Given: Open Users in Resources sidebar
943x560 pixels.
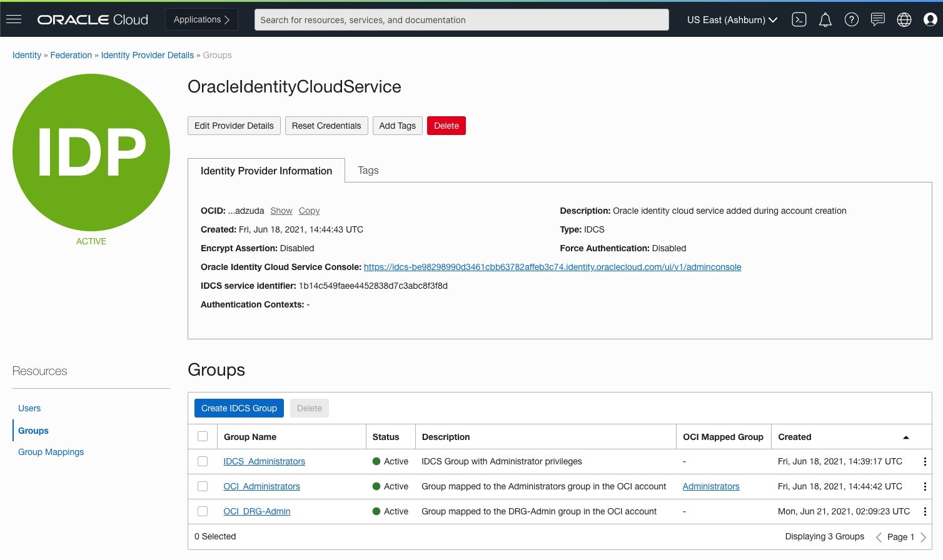Looking at the screenshot, I should click(x=29, y=408).
